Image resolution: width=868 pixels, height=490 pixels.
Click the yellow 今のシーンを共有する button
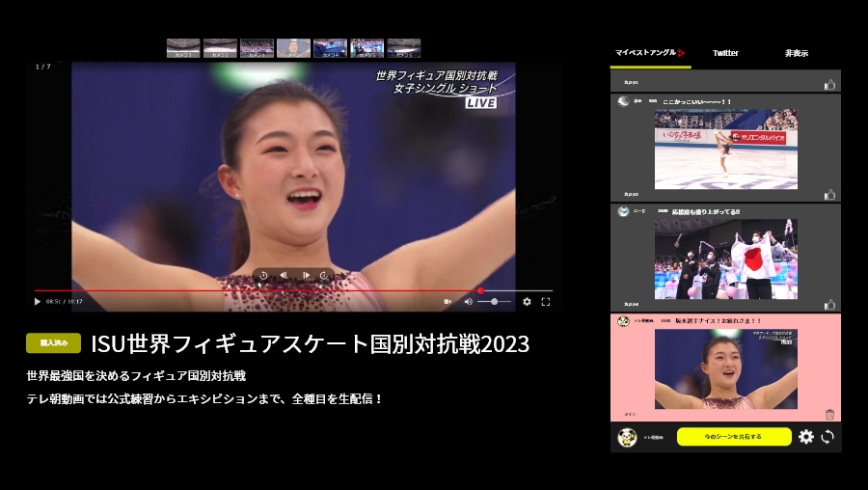coord(734,437)
